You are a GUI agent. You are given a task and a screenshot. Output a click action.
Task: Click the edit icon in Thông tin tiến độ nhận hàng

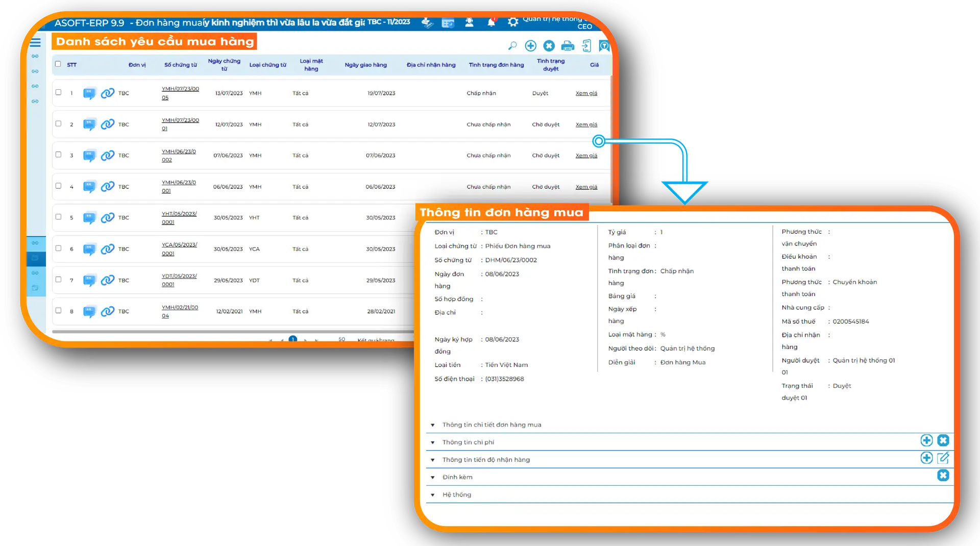(x=943, y=458)
